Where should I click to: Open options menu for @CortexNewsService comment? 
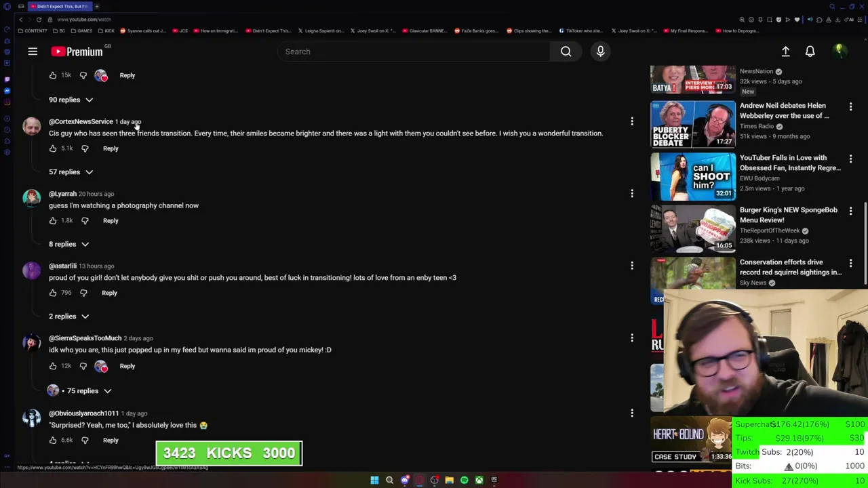(632, 121)
